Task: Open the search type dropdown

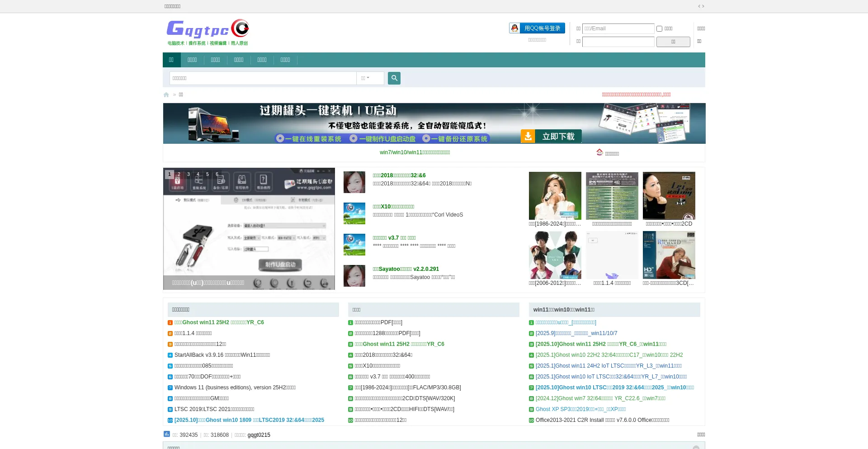Action: 365,78
